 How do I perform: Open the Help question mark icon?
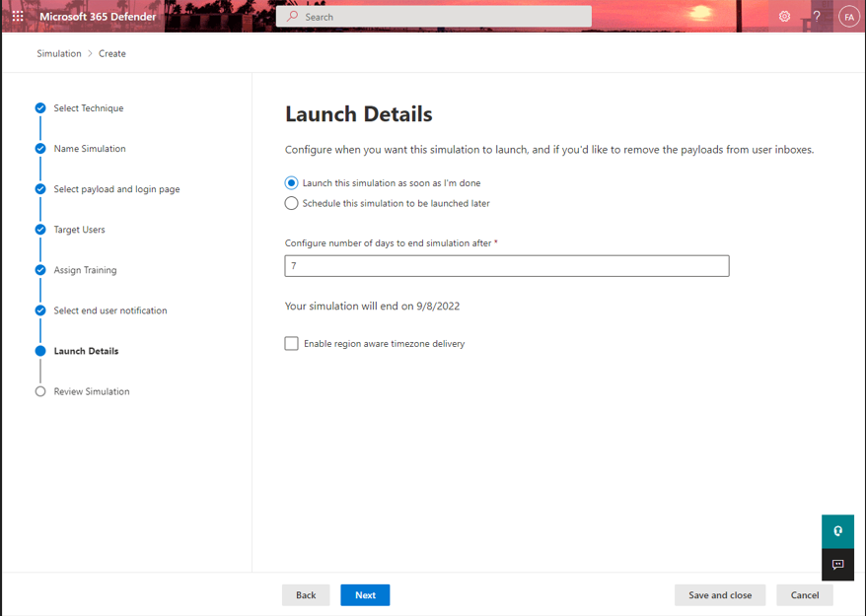point(817,16)
